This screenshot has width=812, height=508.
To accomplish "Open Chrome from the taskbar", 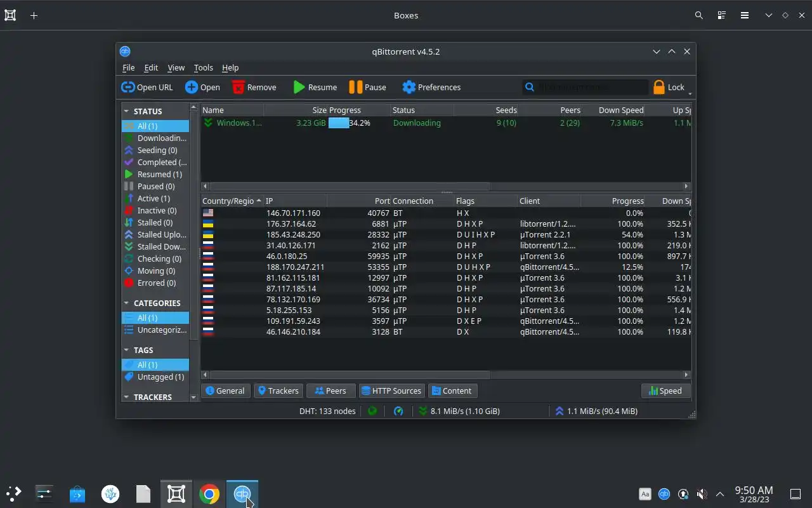I will pyautogui.click(x=209, y=493).
